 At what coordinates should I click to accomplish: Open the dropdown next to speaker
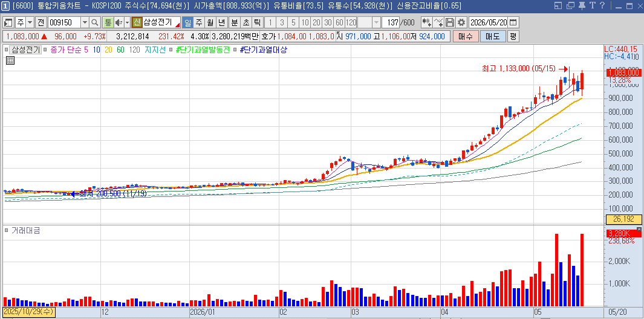(x=127, y=22)
